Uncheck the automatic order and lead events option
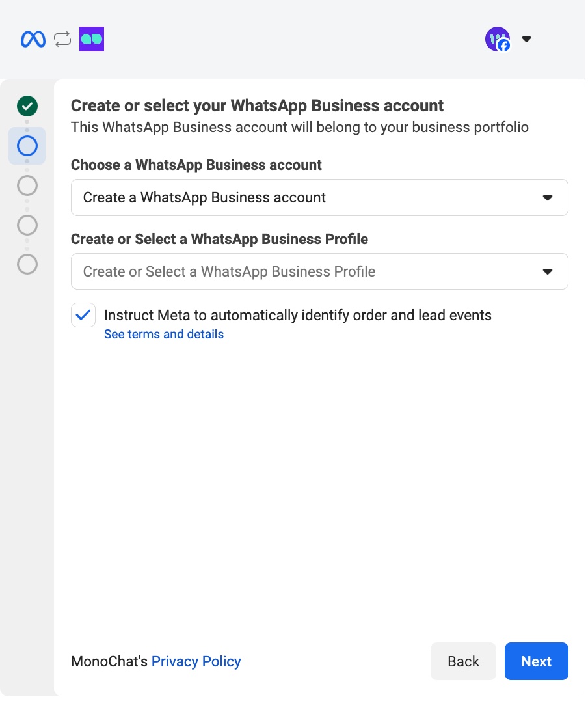This screenshot has width=588, height=712. point(83,315)
